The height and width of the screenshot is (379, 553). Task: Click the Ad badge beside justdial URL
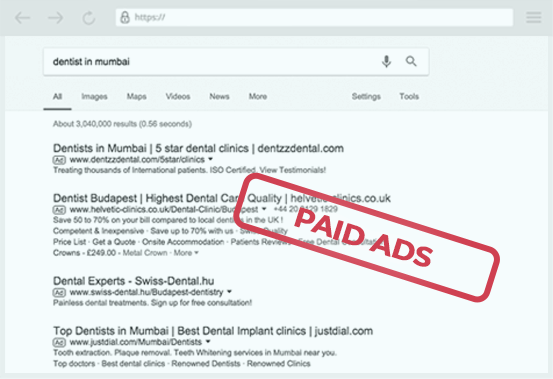[x=59, y=342]
